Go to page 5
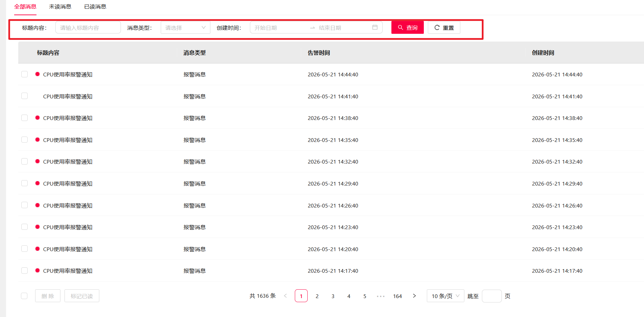This screenshot has width=644, height=317. (365, 296)
